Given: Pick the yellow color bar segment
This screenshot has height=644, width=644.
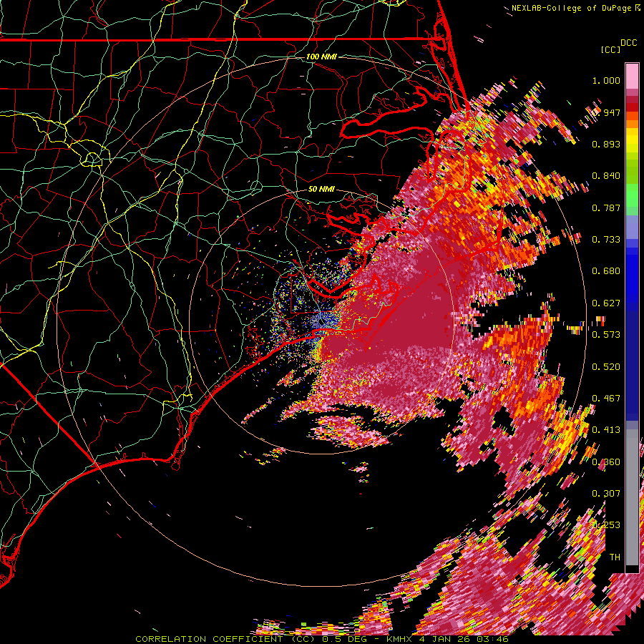Looking at the screenshot, I should (x=632, y=140).
